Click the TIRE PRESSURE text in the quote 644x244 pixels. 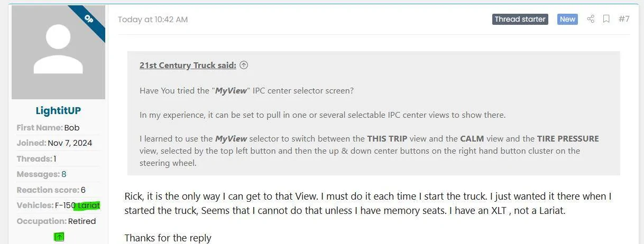[x=568, y=139]
